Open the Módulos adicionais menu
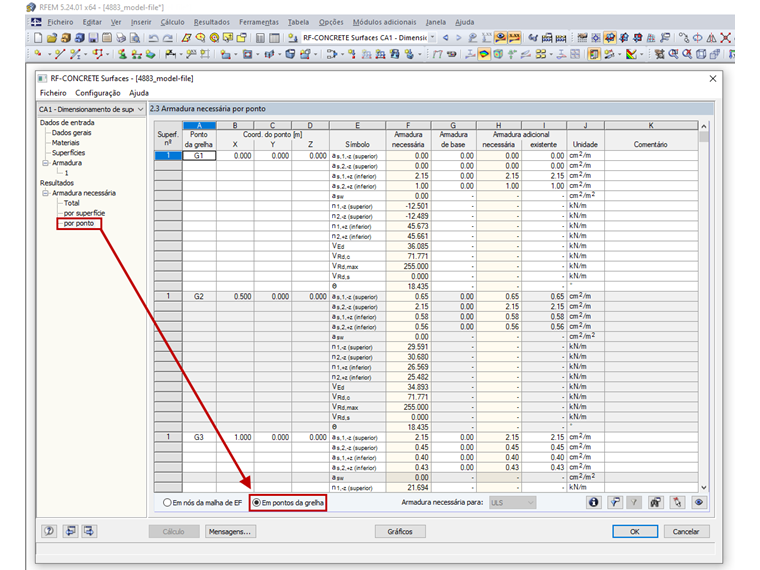This screenshot has width=760, height=570. [x=384, y=22]
